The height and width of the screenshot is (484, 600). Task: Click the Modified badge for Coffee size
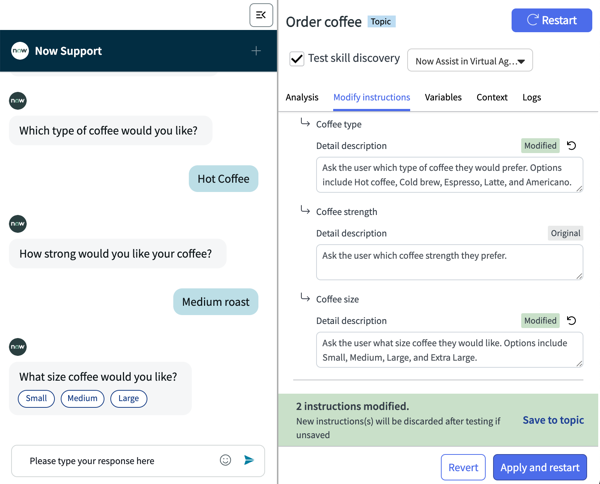(x=540, y=321)
